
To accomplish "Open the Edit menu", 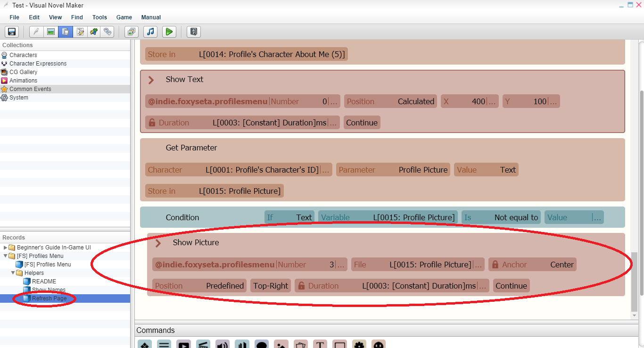I will pos(34,17).
